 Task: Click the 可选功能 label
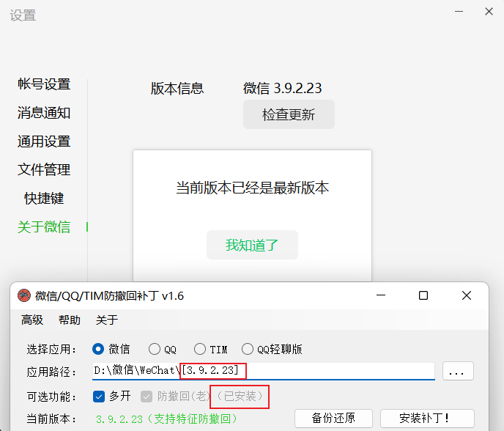[x=52, y=397]
